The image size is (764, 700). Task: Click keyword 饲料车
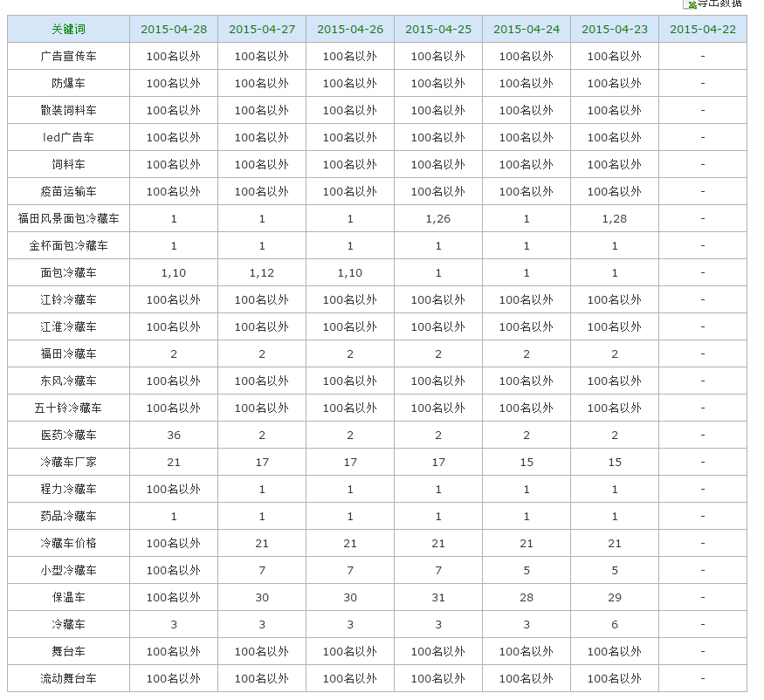tap(69, 165)
